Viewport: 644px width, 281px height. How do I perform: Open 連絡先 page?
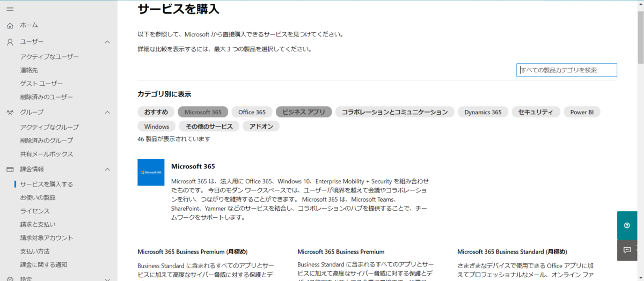(x=29, y=70)
